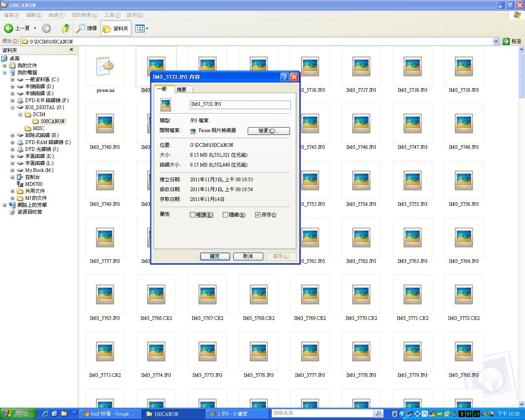Viewport: 525px width, 420px height.
Task: Select the IMG_5780.JPG file icon
Action: (464, 352)
